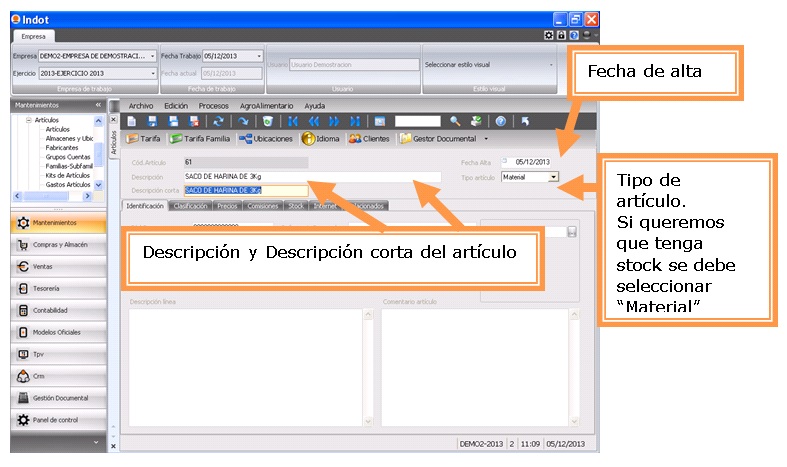Click the Descripción text field
The height and width of the screenshot is (467, 787).
(311, 176)
